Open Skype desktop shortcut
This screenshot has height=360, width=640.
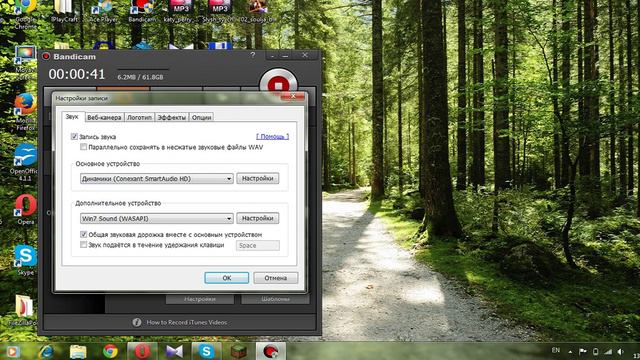[x=25, y=260]
